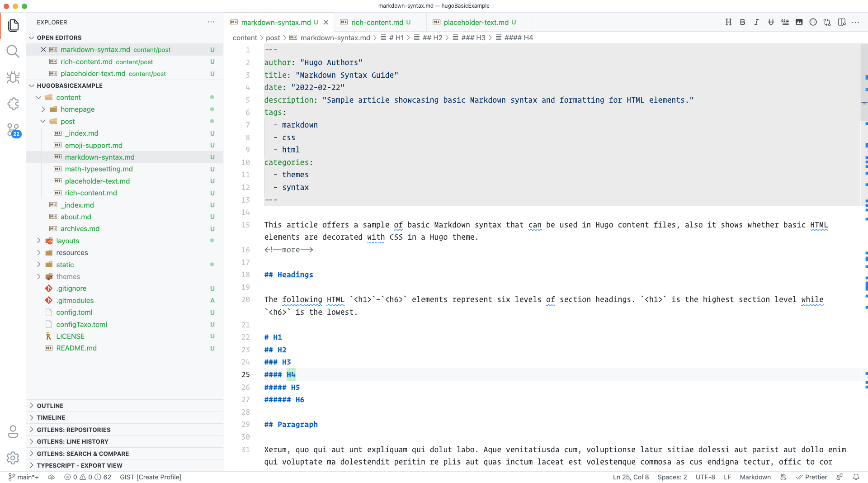Toggle italic formatting in the Markdown toolbar
Image resolution: width=868 pixels, height=483 pixels.
(x=756, y=22)
